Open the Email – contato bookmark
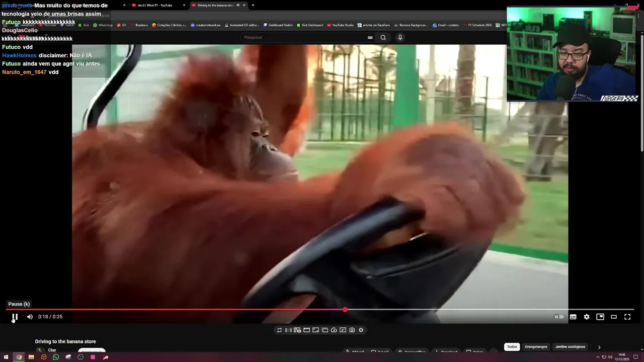Viewport: 644px width, 362px height. pyautogui.click(x=445, y=25)
